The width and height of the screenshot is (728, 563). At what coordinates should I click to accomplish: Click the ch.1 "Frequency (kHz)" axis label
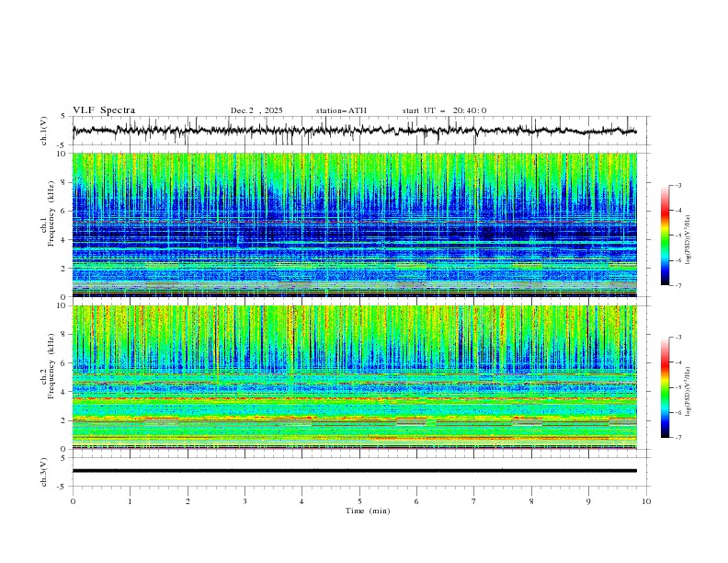(x=51, y=215)
